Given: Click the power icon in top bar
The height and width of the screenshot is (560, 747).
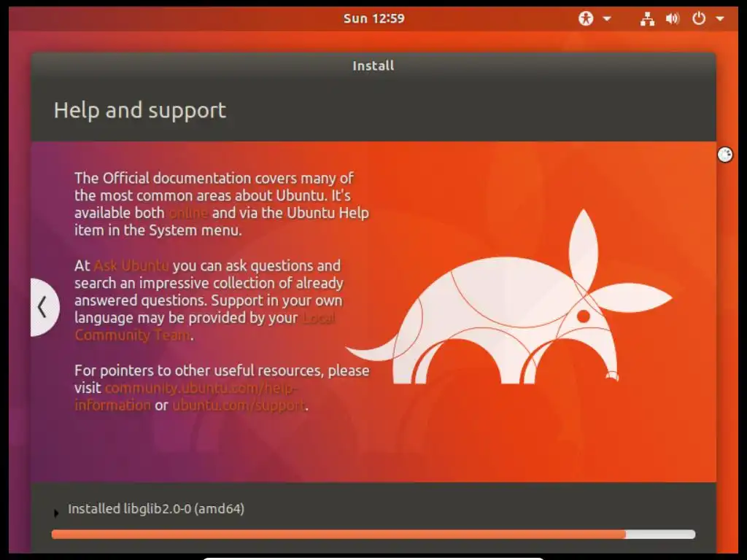Looking at the screenshot, I should click(699, 18).
